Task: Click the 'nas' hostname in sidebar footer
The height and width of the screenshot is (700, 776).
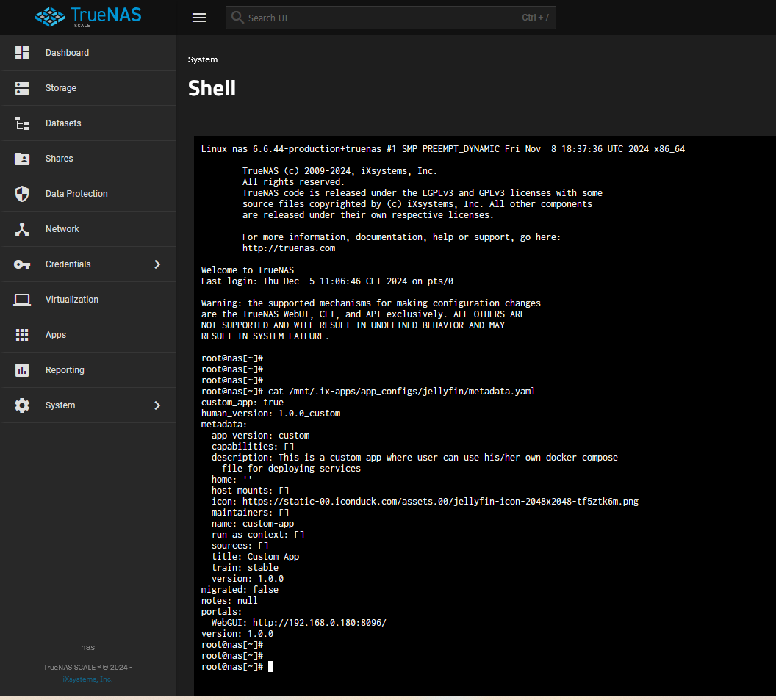Action: tap(87, 647)
